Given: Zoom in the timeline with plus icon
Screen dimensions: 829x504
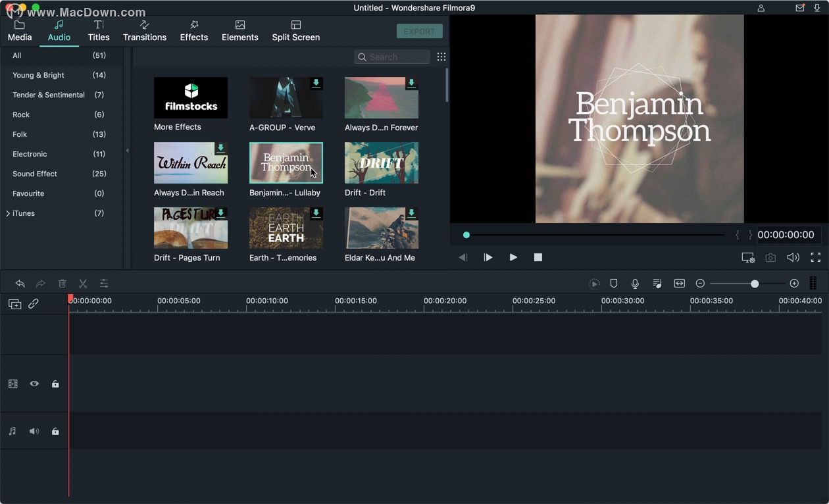Looking at the screenshot, I should (x=794, y=284).
